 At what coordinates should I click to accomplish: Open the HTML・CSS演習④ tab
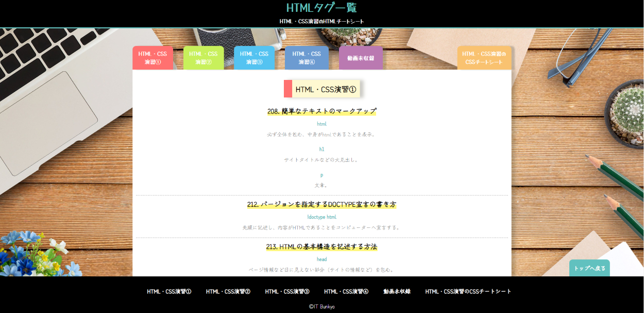tap(307, 58)
